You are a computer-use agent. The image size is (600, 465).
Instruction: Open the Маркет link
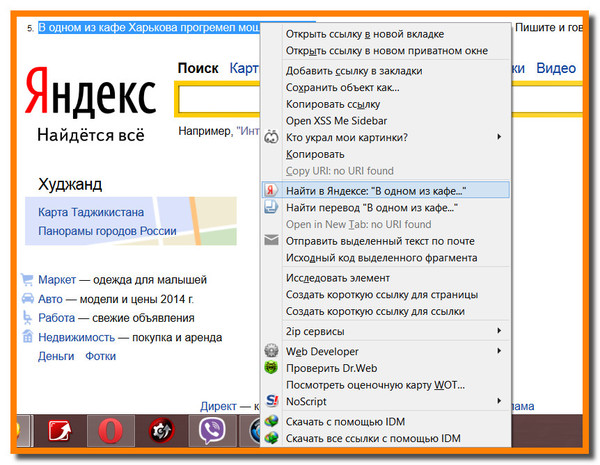(57, 280)
